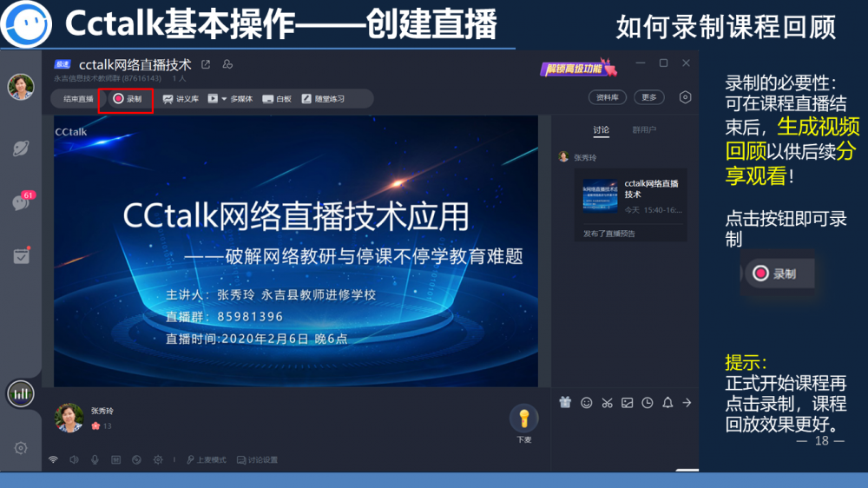Expand the 多媒体 dropdown arrow
The height and width of the screenshot is (488, 868).
[x=224, y=99]
